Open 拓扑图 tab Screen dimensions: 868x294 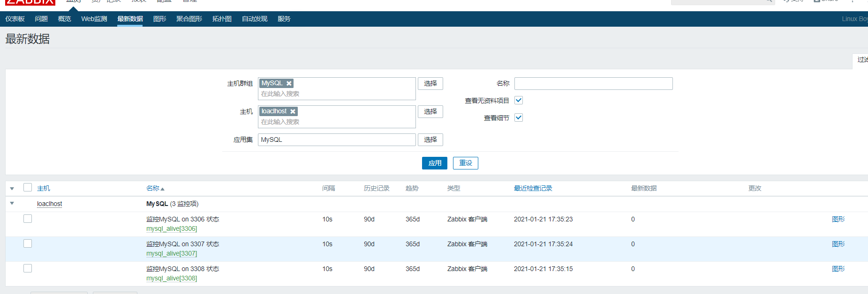coord(222,19)
